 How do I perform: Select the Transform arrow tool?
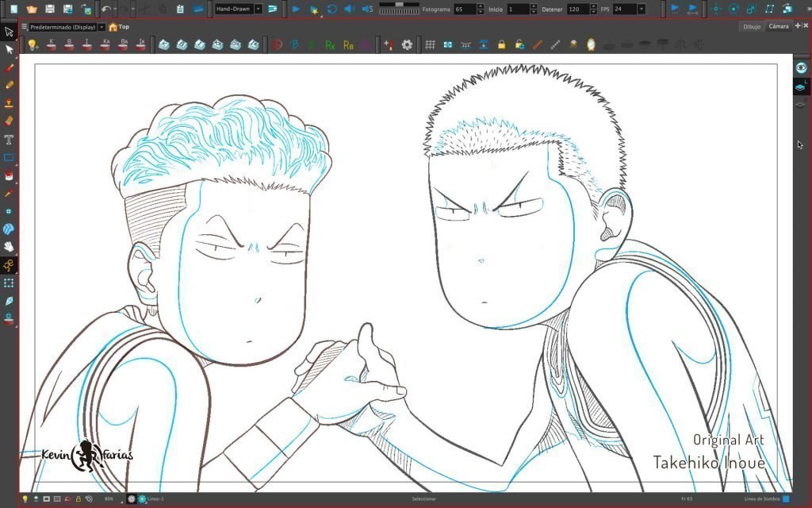point(9,32)
